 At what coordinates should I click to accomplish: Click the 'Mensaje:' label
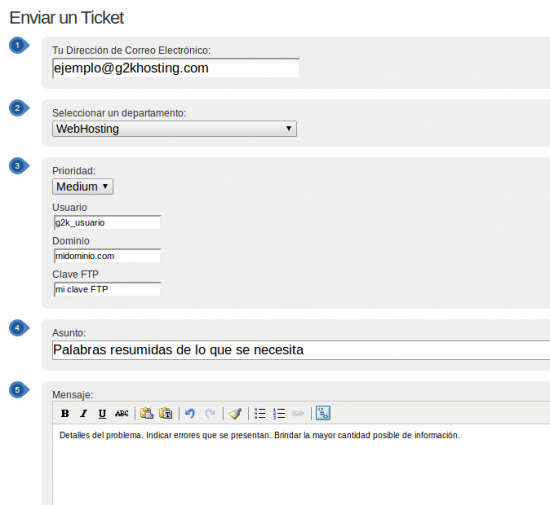click(73, 395)
